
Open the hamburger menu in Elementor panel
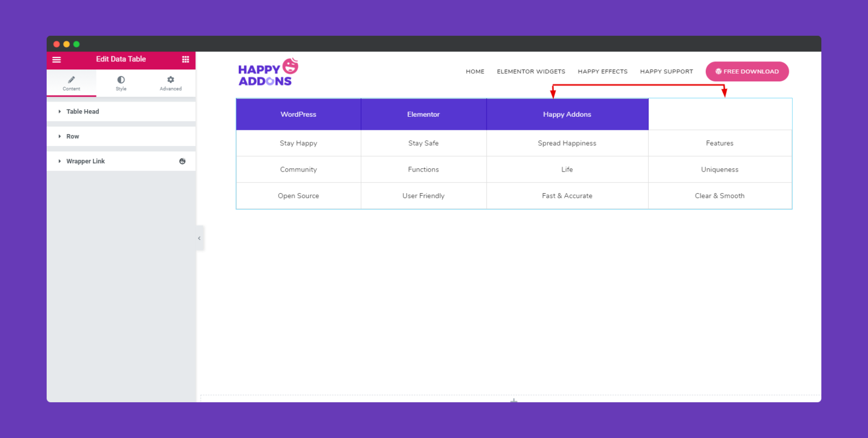[x=56, y=60]
